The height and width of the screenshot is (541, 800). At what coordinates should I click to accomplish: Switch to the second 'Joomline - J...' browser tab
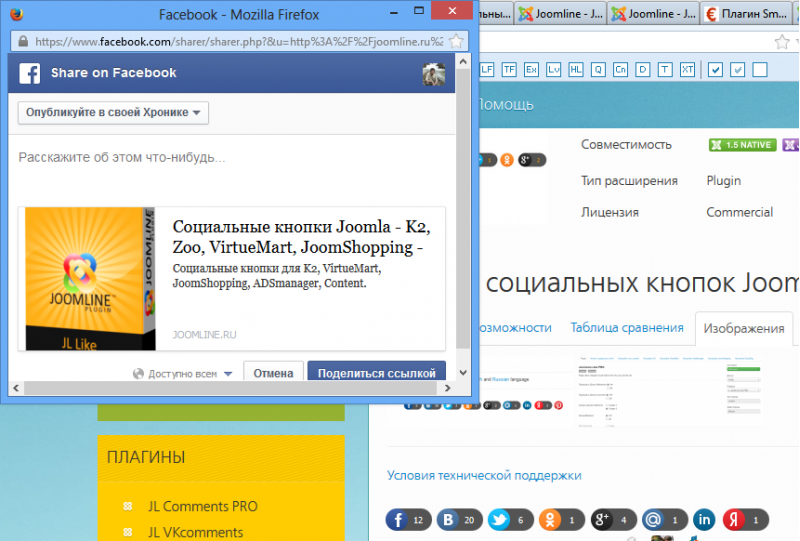click(654, 14)
